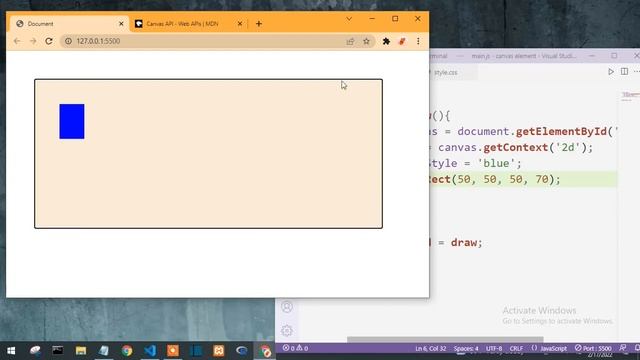
Task: Open Chrome three-dot menu
Action: point(418,41)
